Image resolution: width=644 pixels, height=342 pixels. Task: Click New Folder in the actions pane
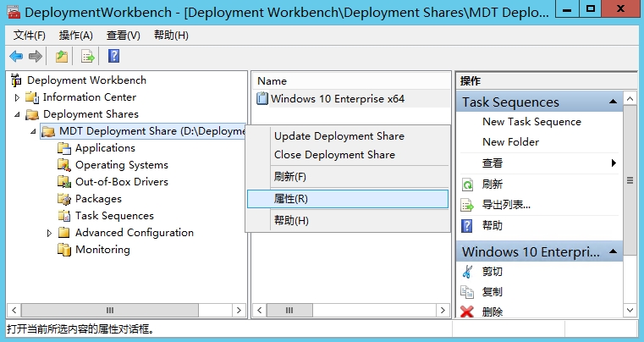click(x=510, y=142)
